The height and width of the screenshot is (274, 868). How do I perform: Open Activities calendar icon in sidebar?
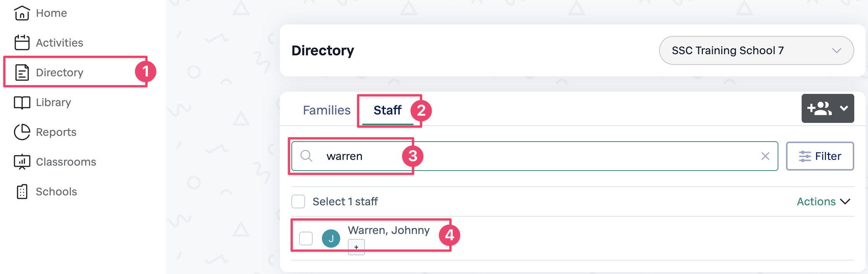click(22, 43)
